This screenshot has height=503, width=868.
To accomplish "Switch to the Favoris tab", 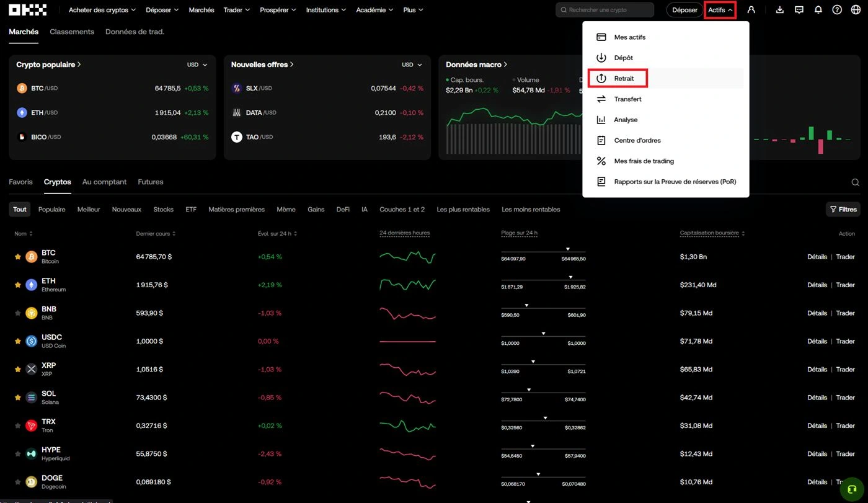I will tap(20, 182).
